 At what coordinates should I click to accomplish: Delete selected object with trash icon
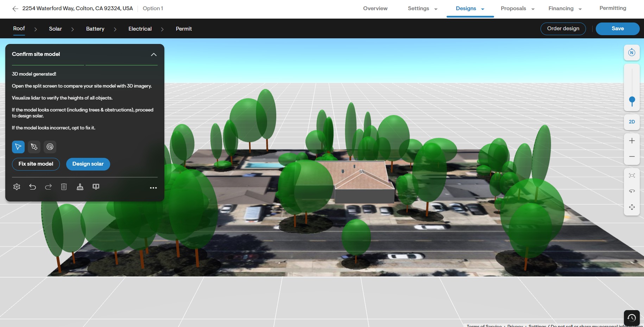tap(64, 187)
